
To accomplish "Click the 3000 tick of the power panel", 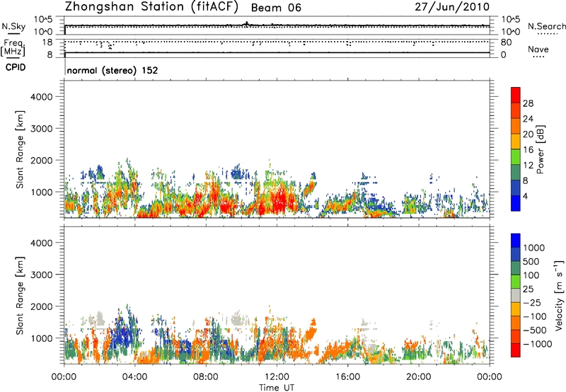I will (x=41, y=129).
